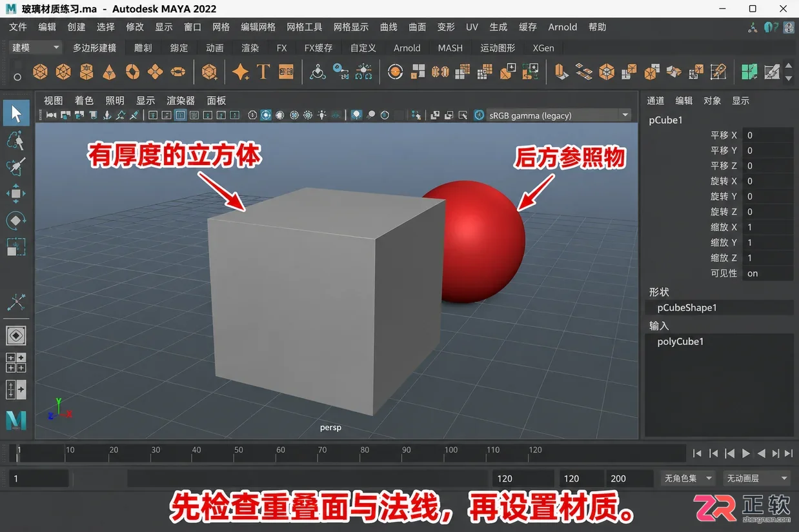Image resolution: width=799 pixels, height=532 pixels.
Task: Open the sRGB gamma (legacy) dropdown
Action: 559,115
